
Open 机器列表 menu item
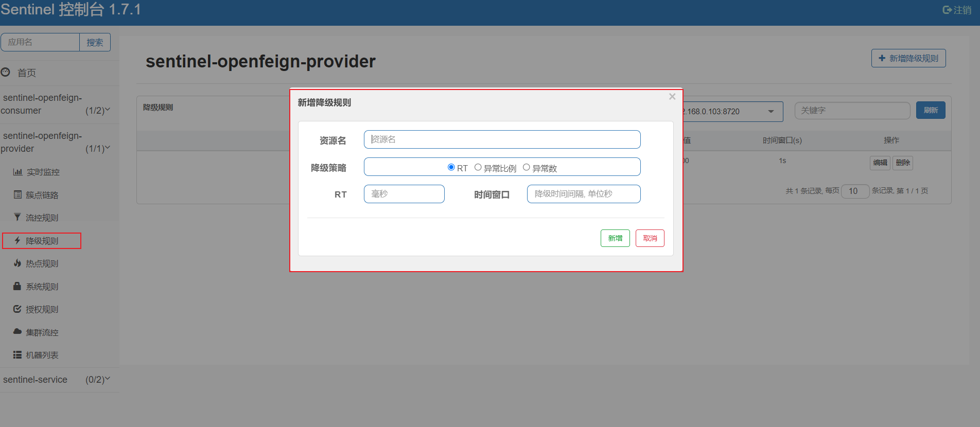pos(42,355)
